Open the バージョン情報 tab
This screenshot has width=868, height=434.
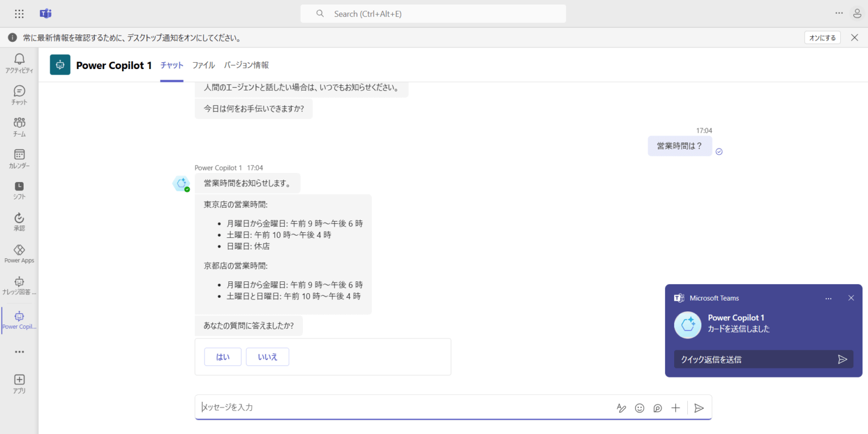tap(246, 65)
